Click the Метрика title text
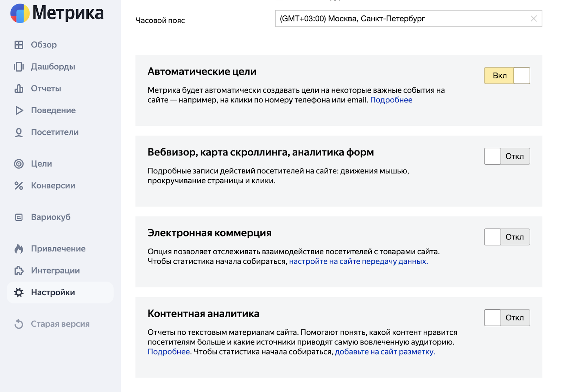Image resolution: width=563 pixels, height=392 pixels. coord(68,13)
